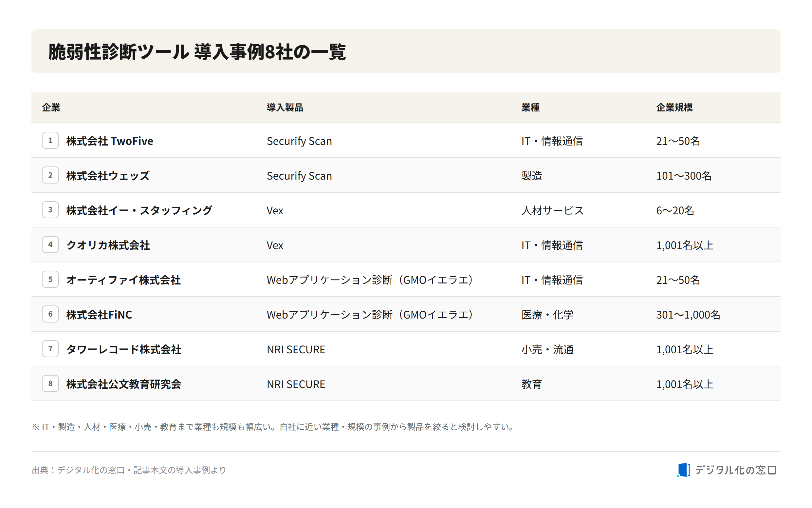The height and width of the screenshot is (508, 812).
Task: Click IT・情報通信 in the TwoFive row
Action: [552, 141]
